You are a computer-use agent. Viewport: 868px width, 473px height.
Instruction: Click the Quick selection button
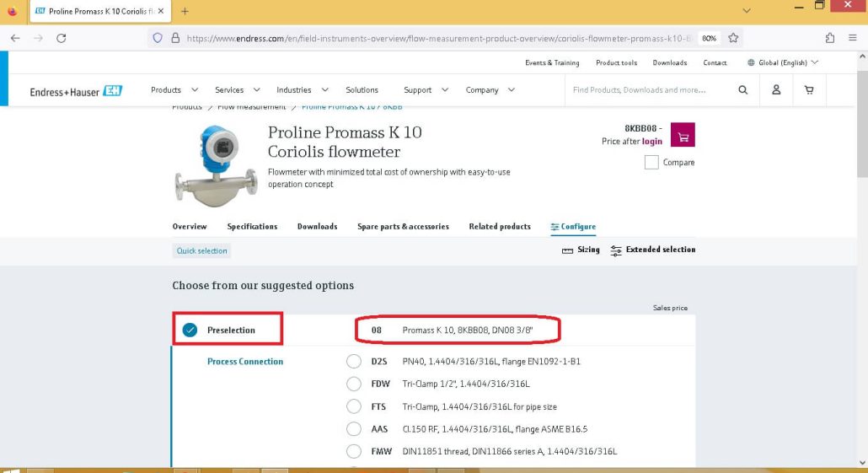201,251
